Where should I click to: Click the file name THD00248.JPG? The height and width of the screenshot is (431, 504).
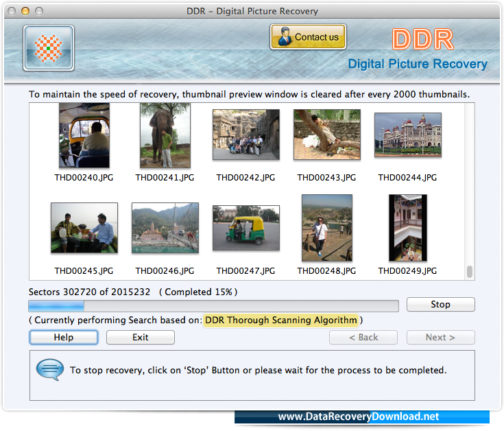pos(326,271)
